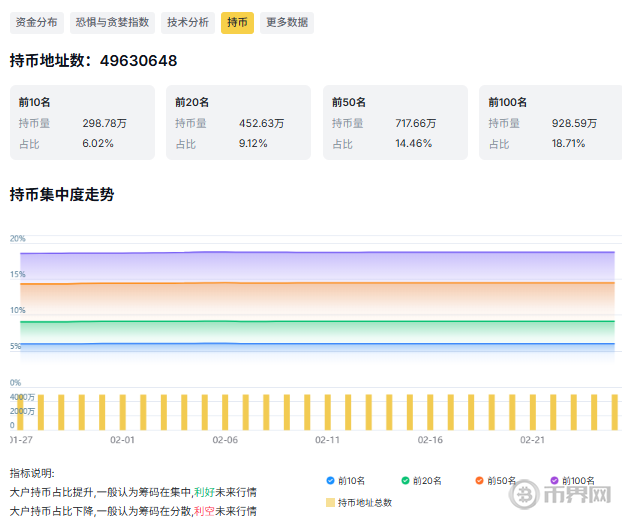Viewport: 622px width, 522px height.
Task: Click the 10% y-axis label
Action: [17, 310]
